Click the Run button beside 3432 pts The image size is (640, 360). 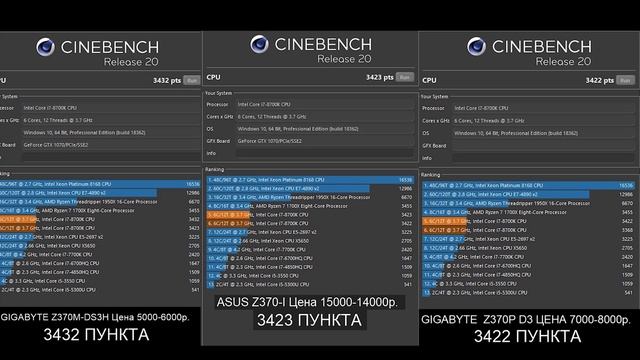click(191, 80)
